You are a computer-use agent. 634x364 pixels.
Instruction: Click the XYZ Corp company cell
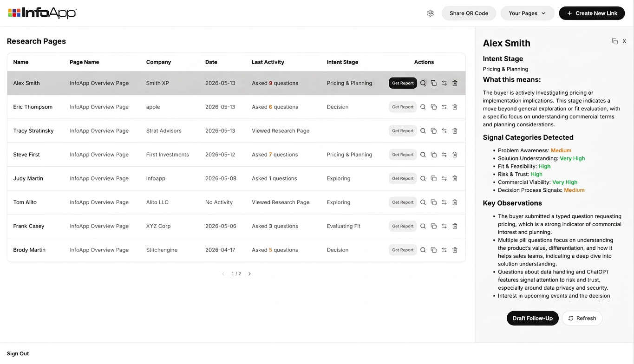[x=158, y=226]
